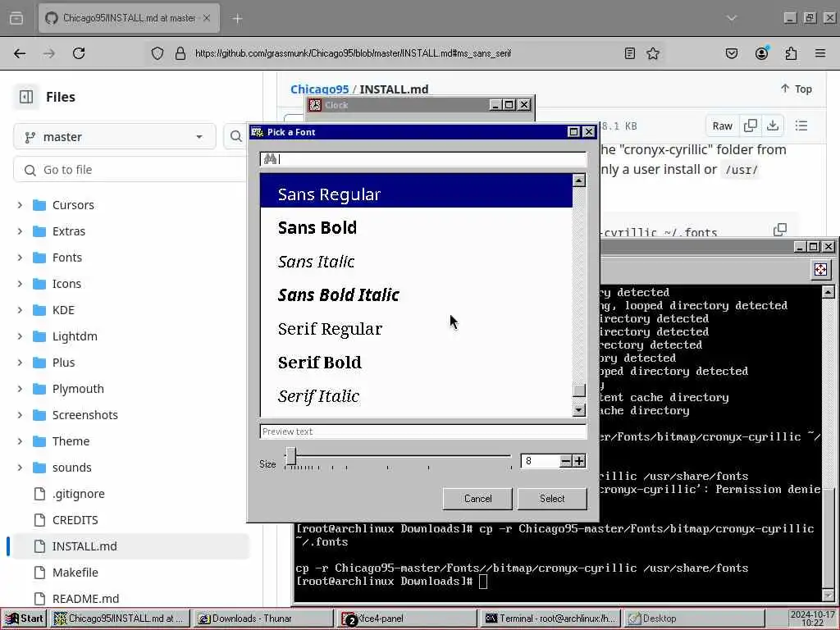Expand the Icons folder
840x630 pixels.
click(x=20, y=284)
